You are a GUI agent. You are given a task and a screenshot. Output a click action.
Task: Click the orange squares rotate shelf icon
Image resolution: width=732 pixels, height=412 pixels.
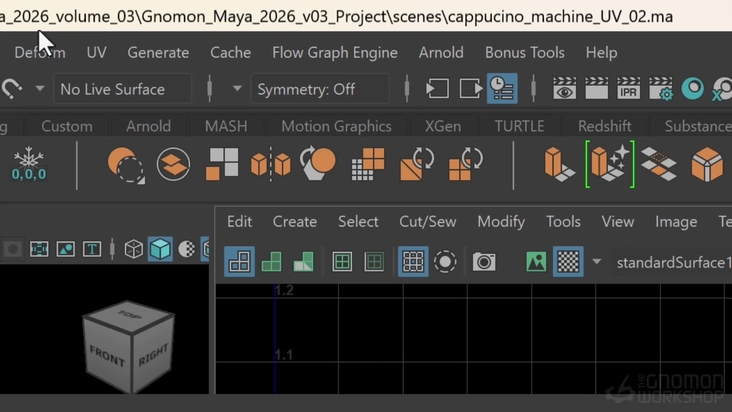click(466, 163)
